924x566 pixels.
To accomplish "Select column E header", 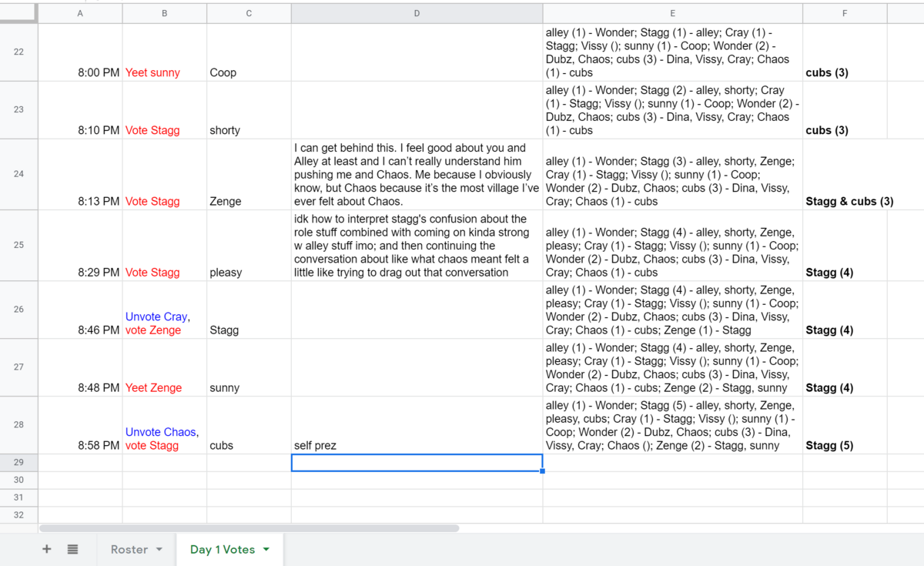I will [x=672, y=13].
